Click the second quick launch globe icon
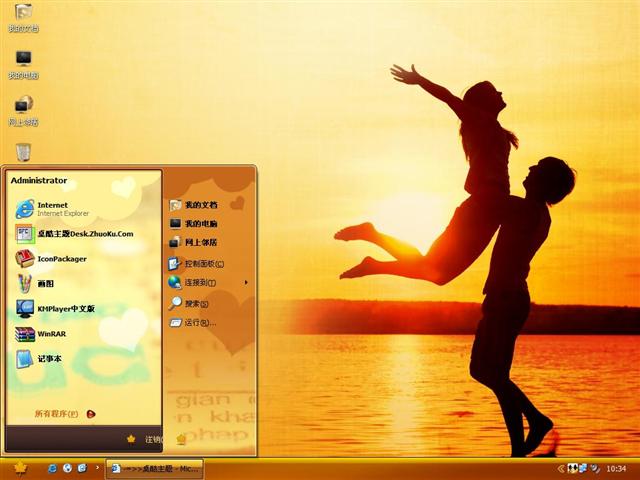The height and width of the screenshot is (480, 640). [67, 468]
